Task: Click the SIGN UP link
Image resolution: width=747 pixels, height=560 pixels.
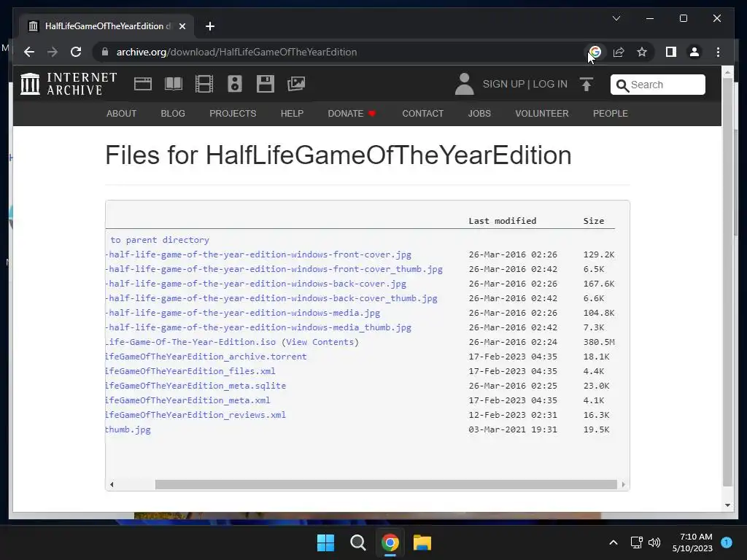Action: coord(503,85)
